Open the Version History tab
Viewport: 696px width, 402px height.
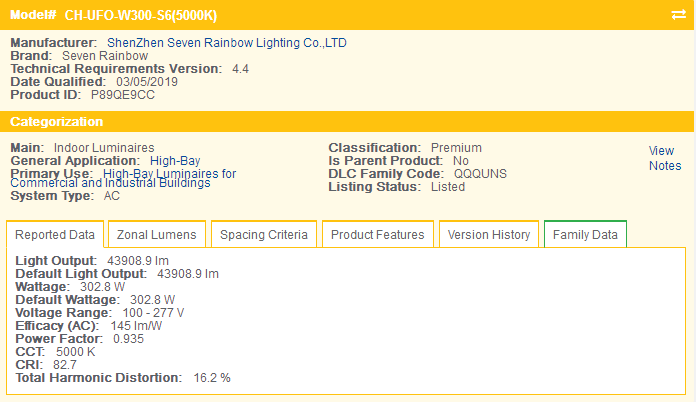[x=488, y=235]
